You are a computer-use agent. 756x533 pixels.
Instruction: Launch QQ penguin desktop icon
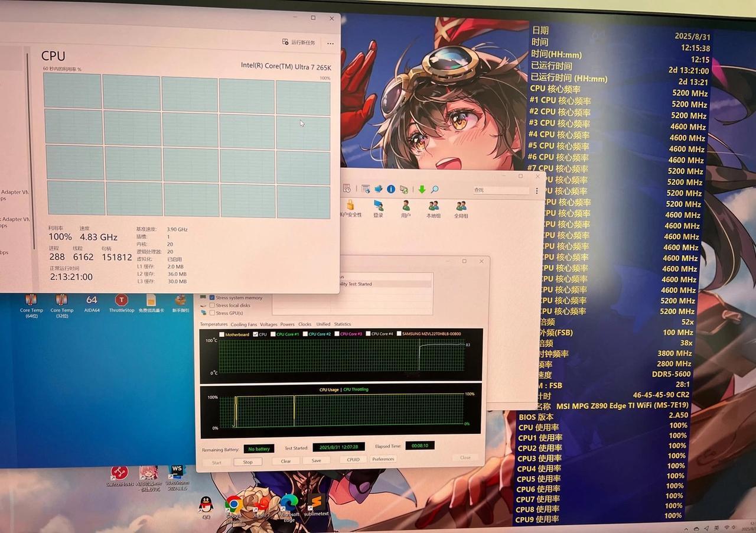pos(206,508)
